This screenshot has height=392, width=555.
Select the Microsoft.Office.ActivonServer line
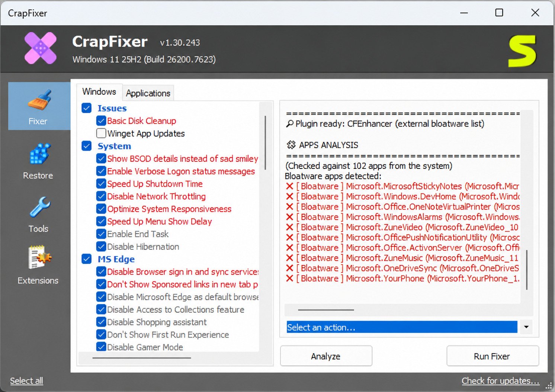(x=402, y=248)
